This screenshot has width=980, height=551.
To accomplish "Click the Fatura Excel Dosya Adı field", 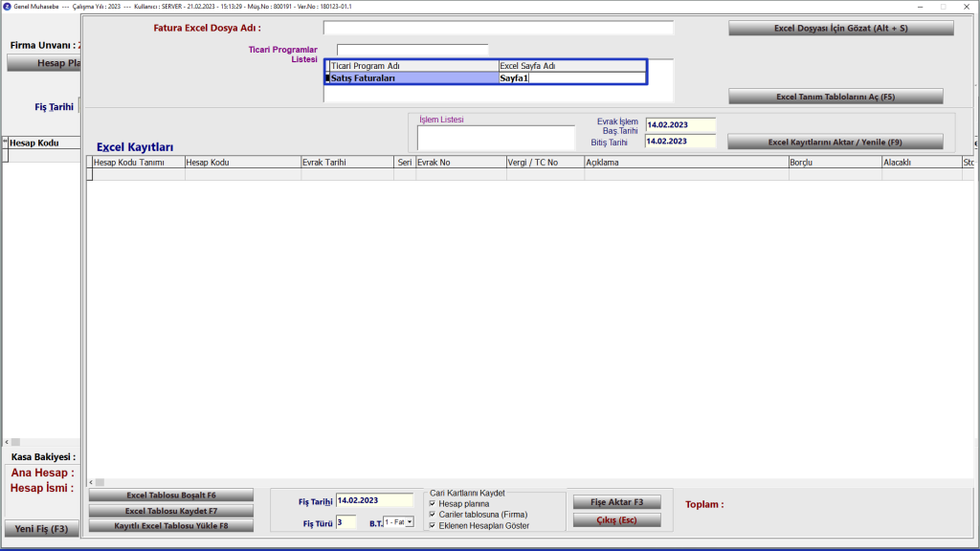I will coord(498,28).
